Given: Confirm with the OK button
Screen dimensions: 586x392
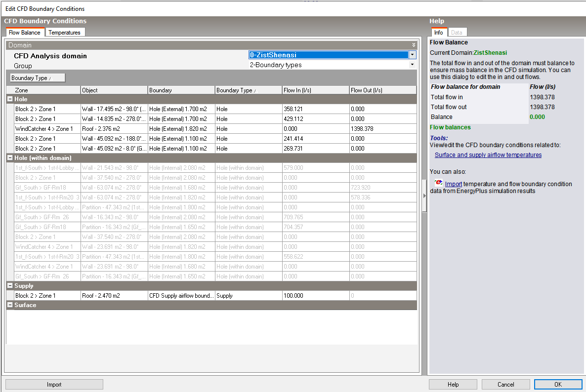Looking at the screenshot, I should pos(558,385).
